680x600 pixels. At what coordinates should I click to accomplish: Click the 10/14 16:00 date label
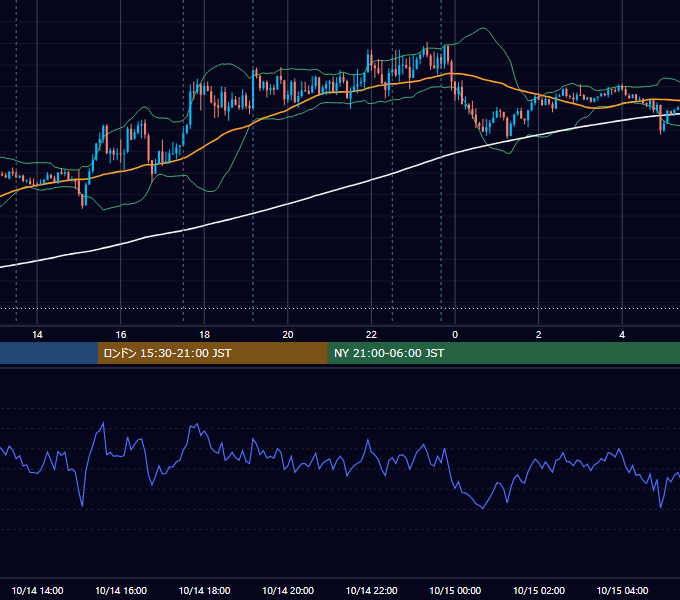pos(121,590)
